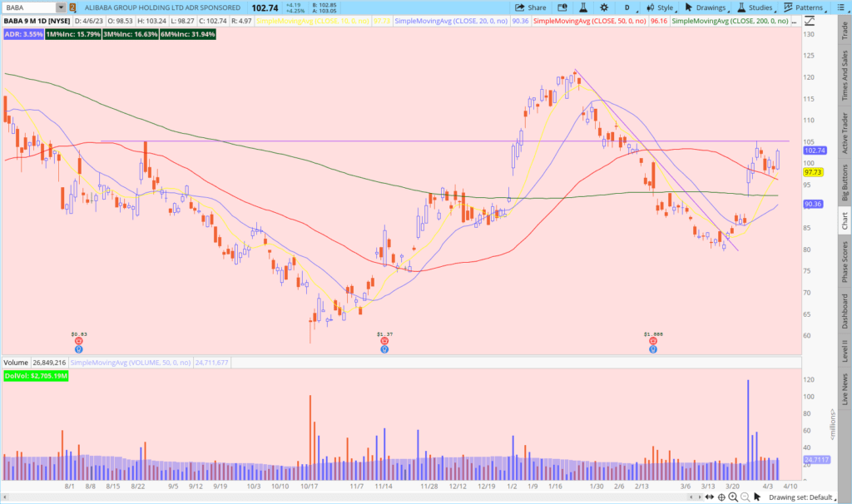This screenshot has width=852, height=504.
Task: Open the Drawing set: Default dropdown
Action: 803,497
